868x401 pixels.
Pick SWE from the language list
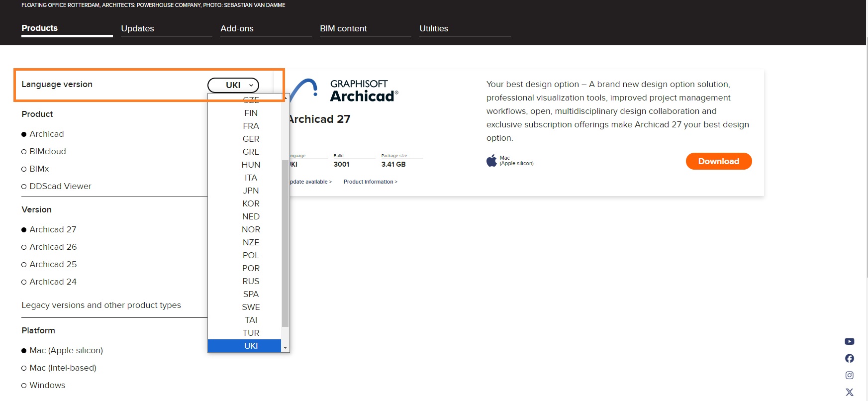(x=245, y=307)
